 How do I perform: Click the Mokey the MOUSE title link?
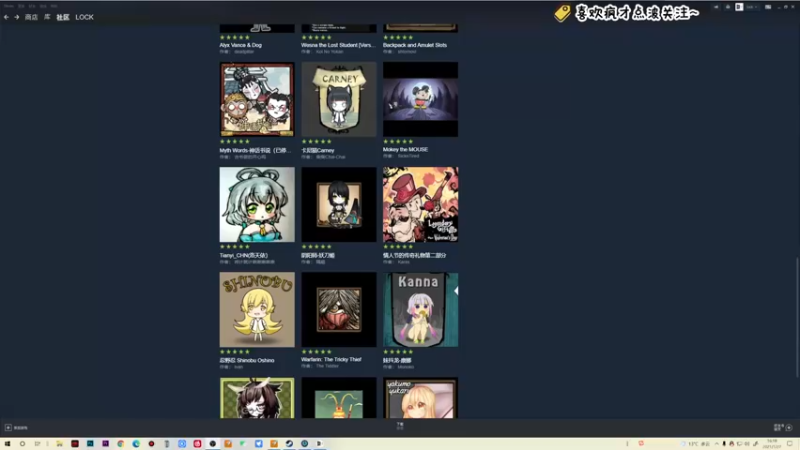tap(405, 149)
